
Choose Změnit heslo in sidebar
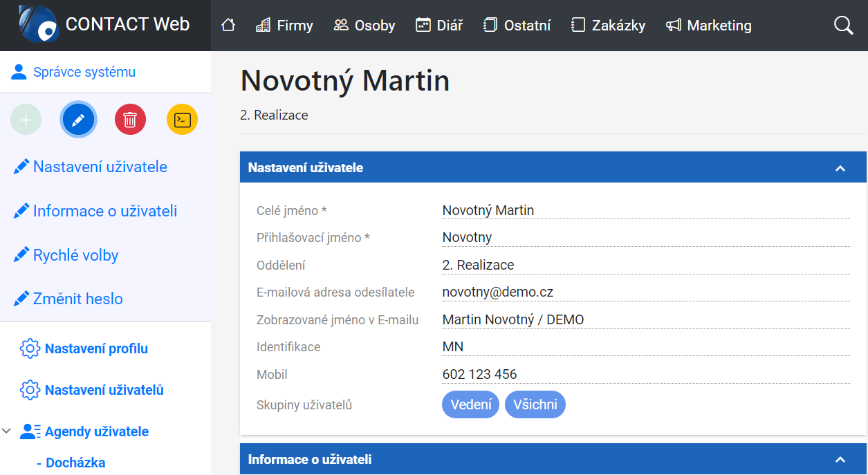(x=78, y=299)
